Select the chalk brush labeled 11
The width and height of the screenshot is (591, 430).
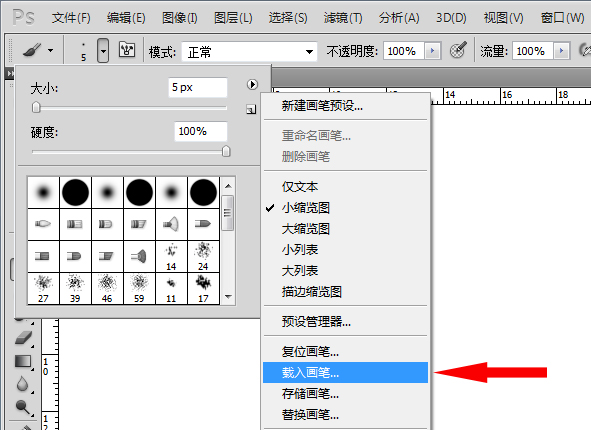click(171, 289)
